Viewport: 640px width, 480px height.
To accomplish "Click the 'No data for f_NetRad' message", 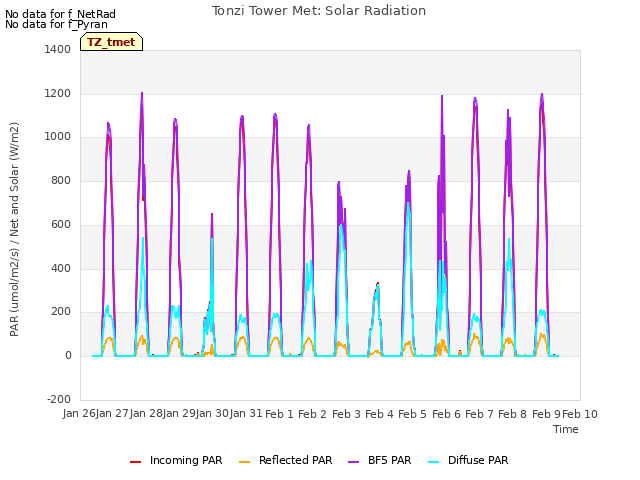I will pyautogui.click(x=60, y=14).
